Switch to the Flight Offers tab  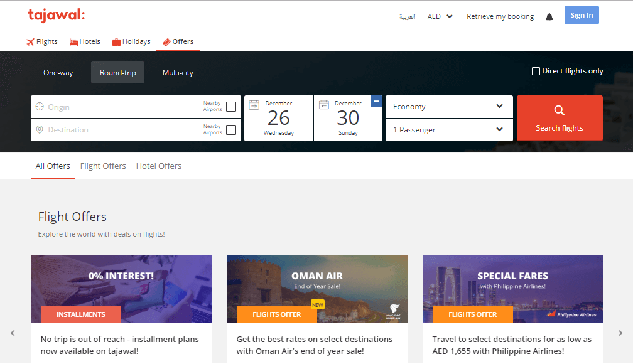103,166
